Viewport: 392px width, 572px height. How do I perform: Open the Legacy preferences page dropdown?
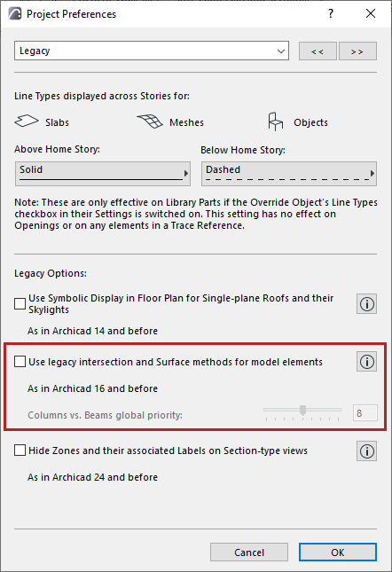152,51
